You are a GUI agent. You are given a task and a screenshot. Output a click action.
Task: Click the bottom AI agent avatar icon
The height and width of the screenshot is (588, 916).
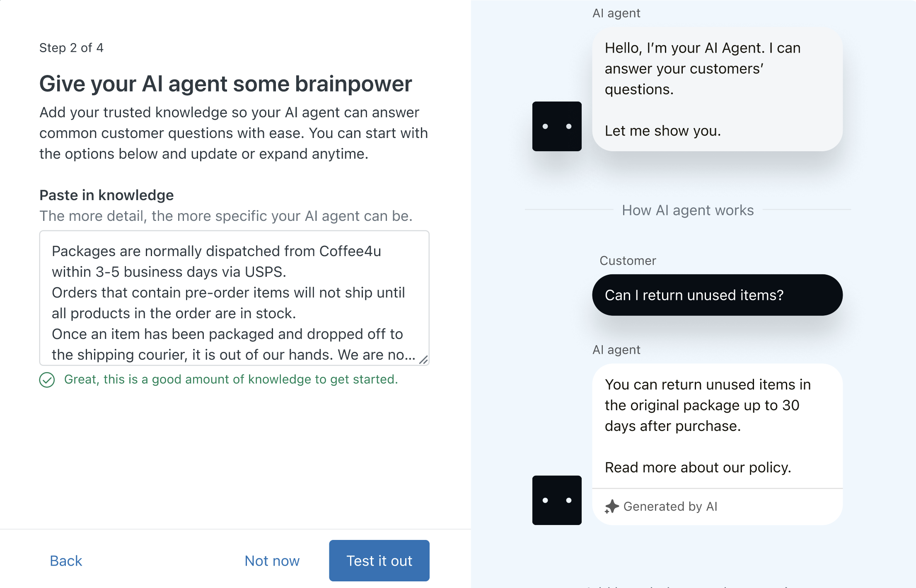(x=556, y=500)
